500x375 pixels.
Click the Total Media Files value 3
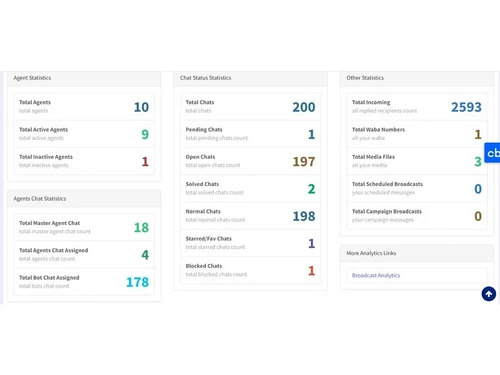point(478,162)
